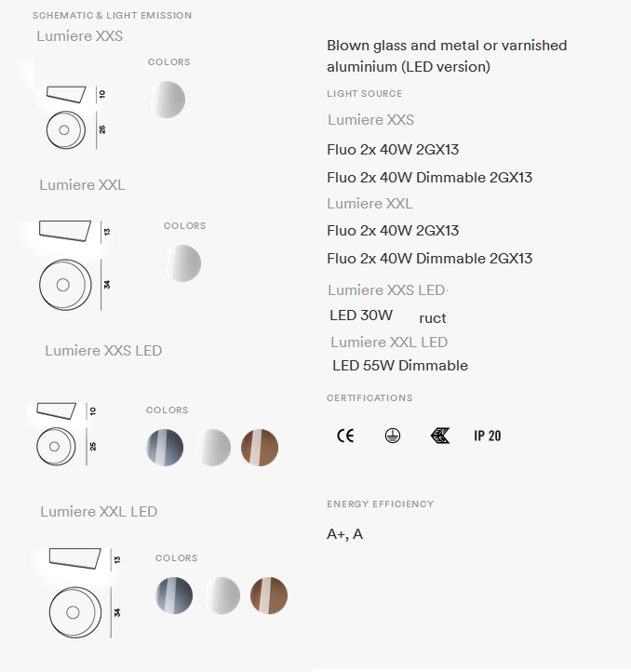The height and width of the screenshot is (672, 631).
Task: Select the white swatch for Lumiere XXL LED
Action: click(x=222, y=596)
